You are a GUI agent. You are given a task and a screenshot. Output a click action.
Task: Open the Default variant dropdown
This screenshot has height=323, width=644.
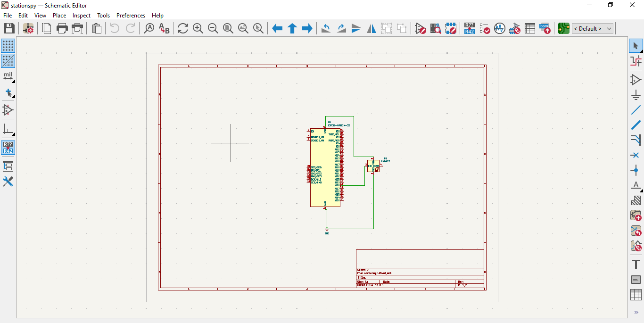pyautogui.click(x=593, y=28)
